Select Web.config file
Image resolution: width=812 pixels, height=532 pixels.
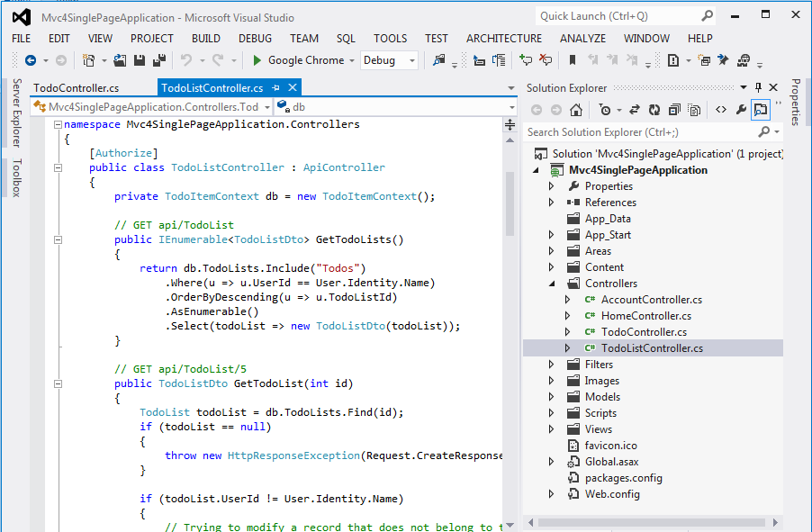click(x=612, y=494)
